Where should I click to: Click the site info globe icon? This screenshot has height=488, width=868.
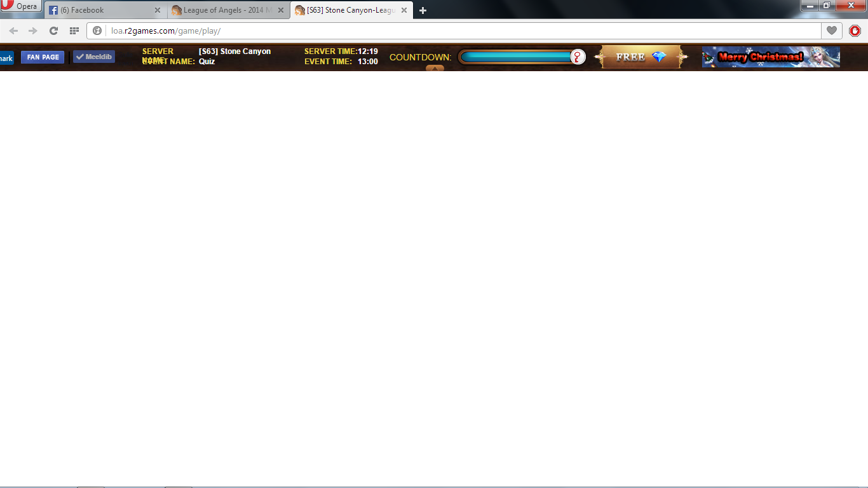coord(97,30)
